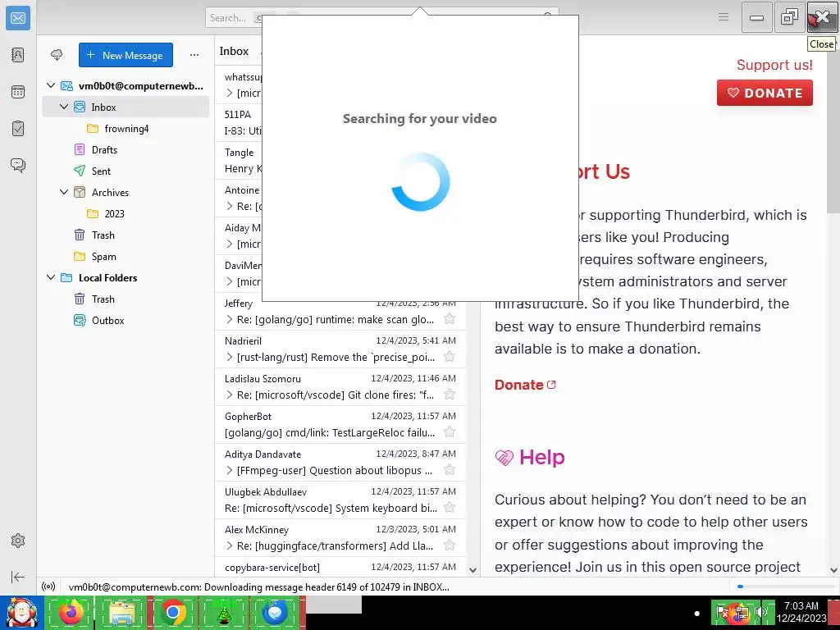Open the copybara-service[bot] message
Screen dimensions: 840x630
pyautogui.click(x=340, y=567)
